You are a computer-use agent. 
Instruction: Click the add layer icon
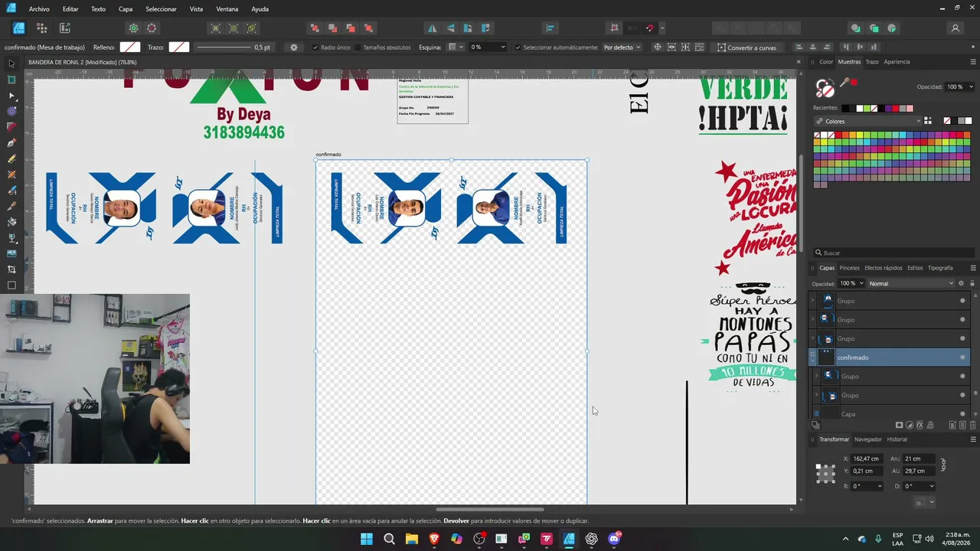952,425
